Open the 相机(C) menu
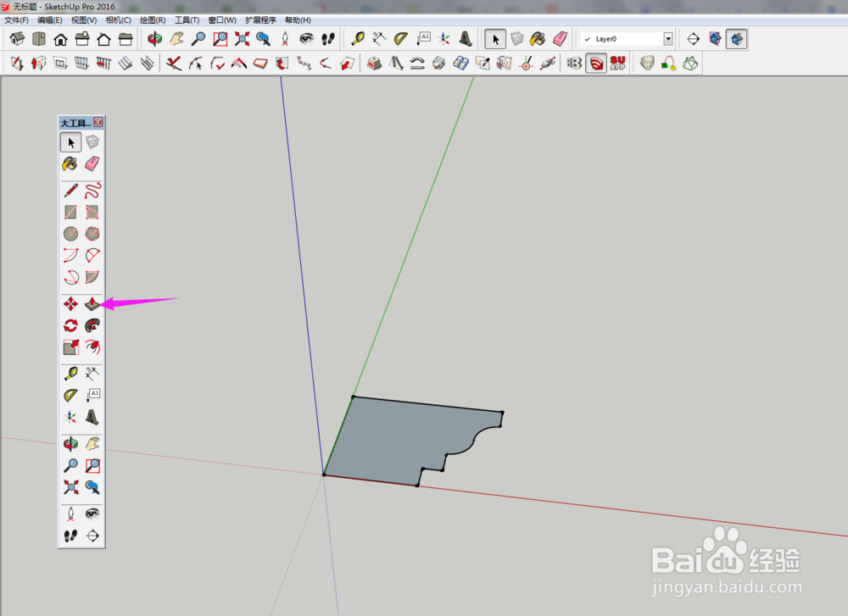Image resolution: width=848 pixels, height=616 pixels. (x=119, y=20)
